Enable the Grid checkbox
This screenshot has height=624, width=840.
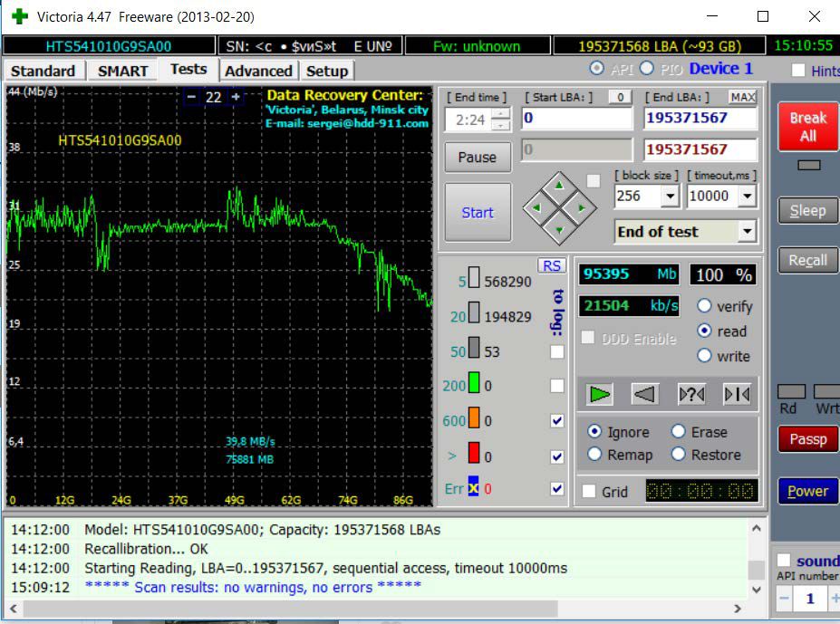[589, 491]
